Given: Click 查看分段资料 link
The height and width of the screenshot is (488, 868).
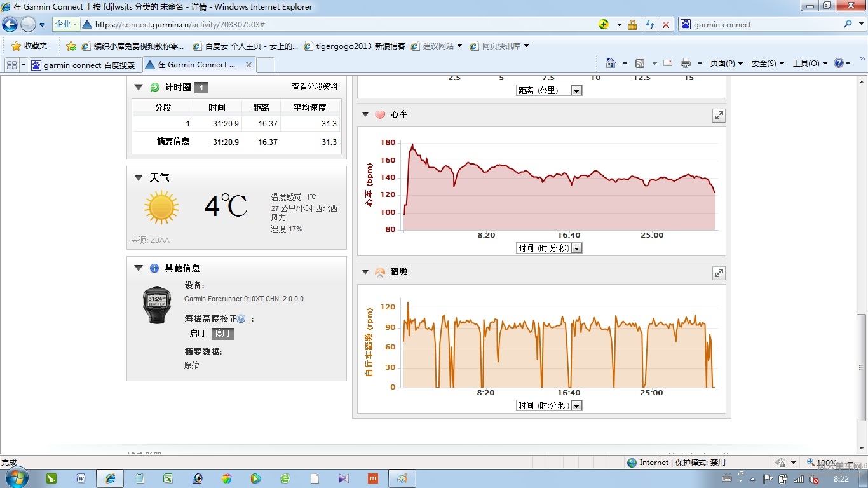Looking at the screenshot, I should point(315,87).
